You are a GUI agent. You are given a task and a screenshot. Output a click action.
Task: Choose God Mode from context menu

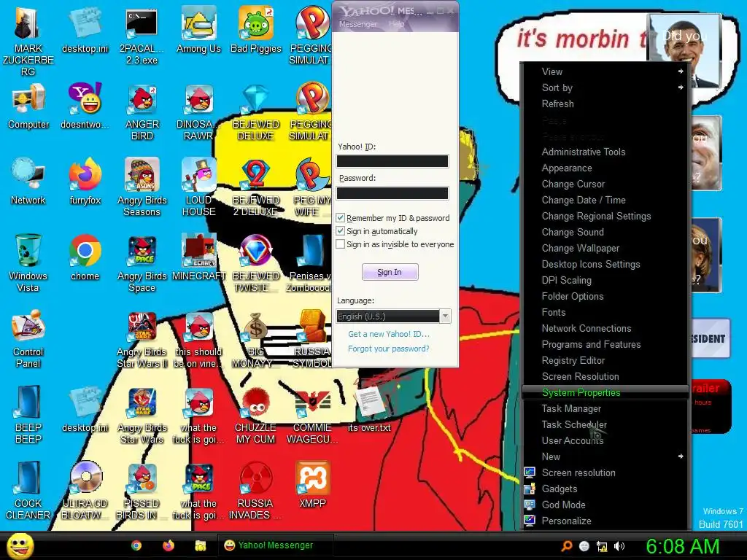point(605,505)
